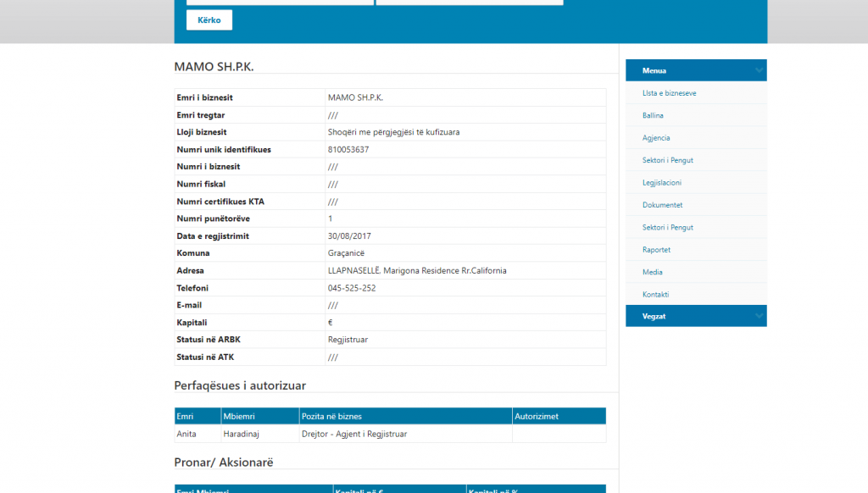The image size is (868, 493).
Task: Click the Statusi në ATK label
Action: click(x=205, y=357)
